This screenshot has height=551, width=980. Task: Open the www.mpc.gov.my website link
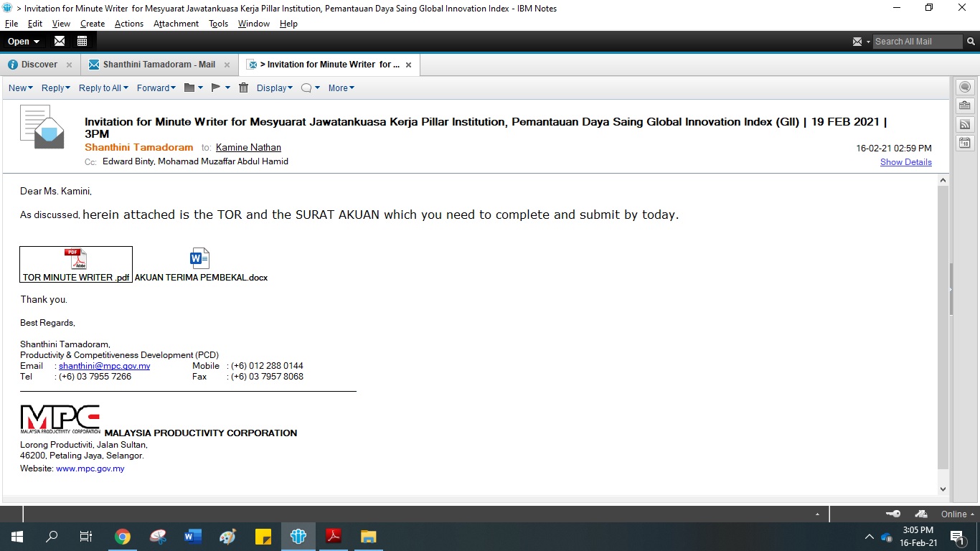point(90,468)
